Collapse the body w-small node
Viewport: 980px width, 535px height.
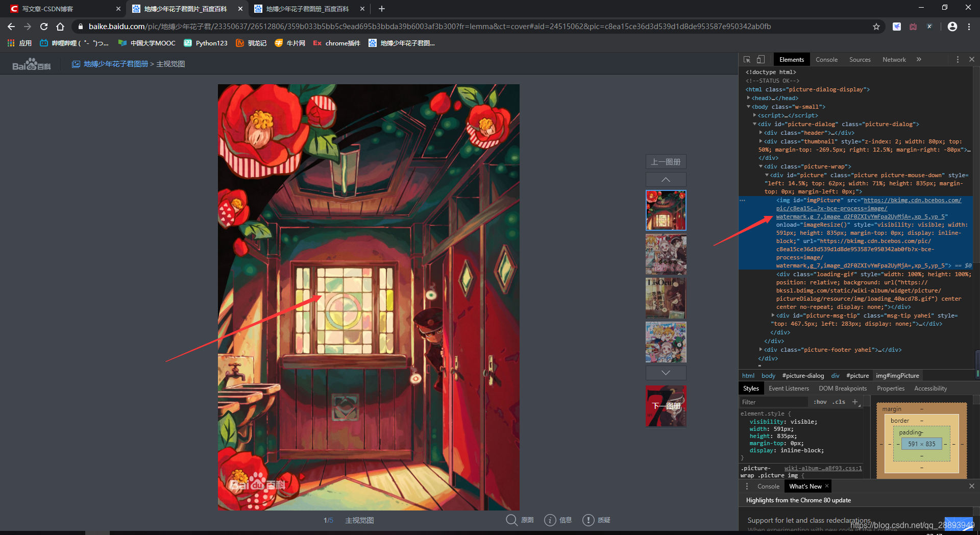[749, 107]
